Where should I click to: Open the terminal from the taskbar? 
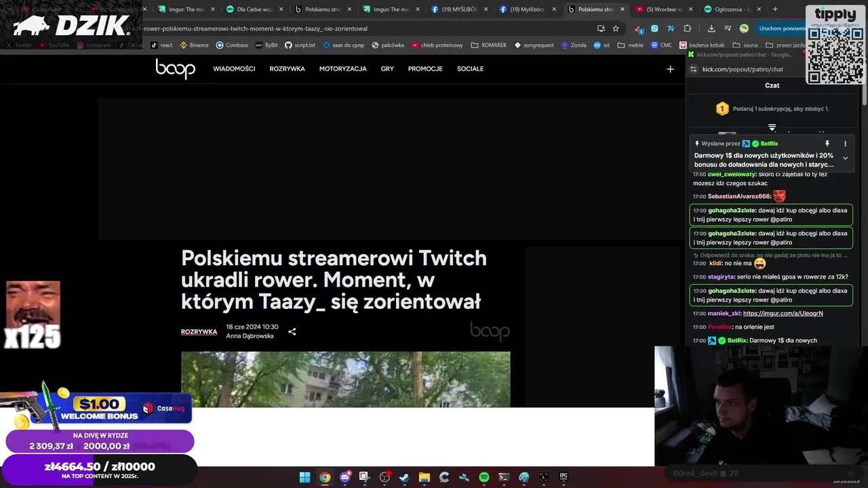point(504,477)
